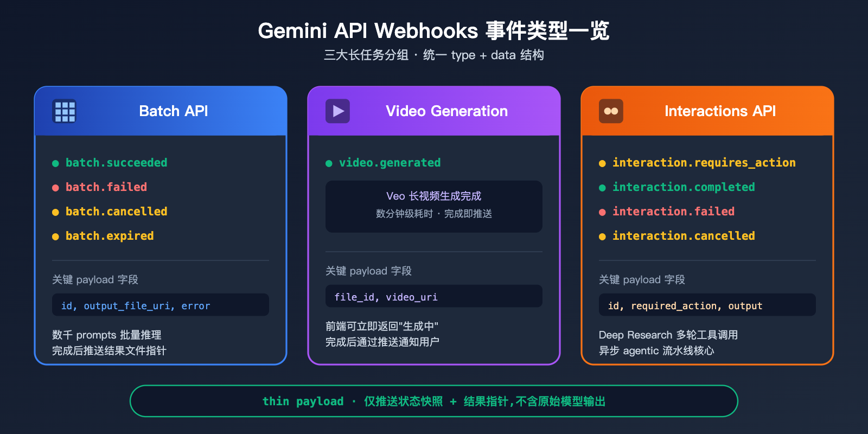This screenshot has height=434, width=868.
Task: Click the interaction.requires_action event
Action: click(x=704, y=163)
